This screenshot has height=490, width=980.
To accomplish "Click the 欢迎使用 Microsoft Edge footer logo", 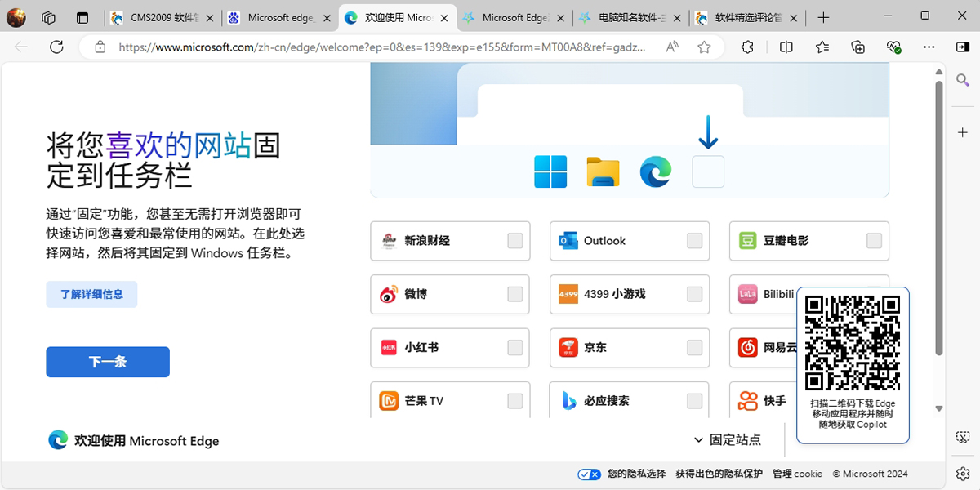I will (58, 440).
